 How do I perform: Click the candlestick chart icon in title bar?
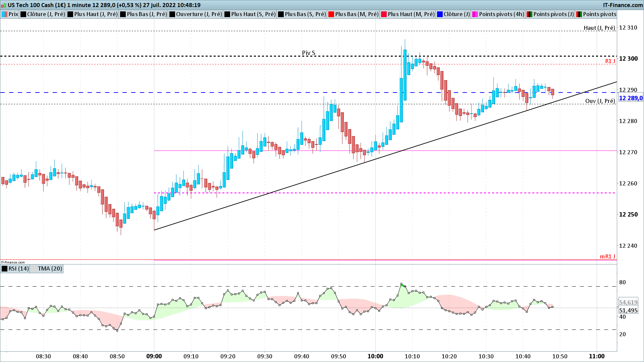tap(4, 5)
